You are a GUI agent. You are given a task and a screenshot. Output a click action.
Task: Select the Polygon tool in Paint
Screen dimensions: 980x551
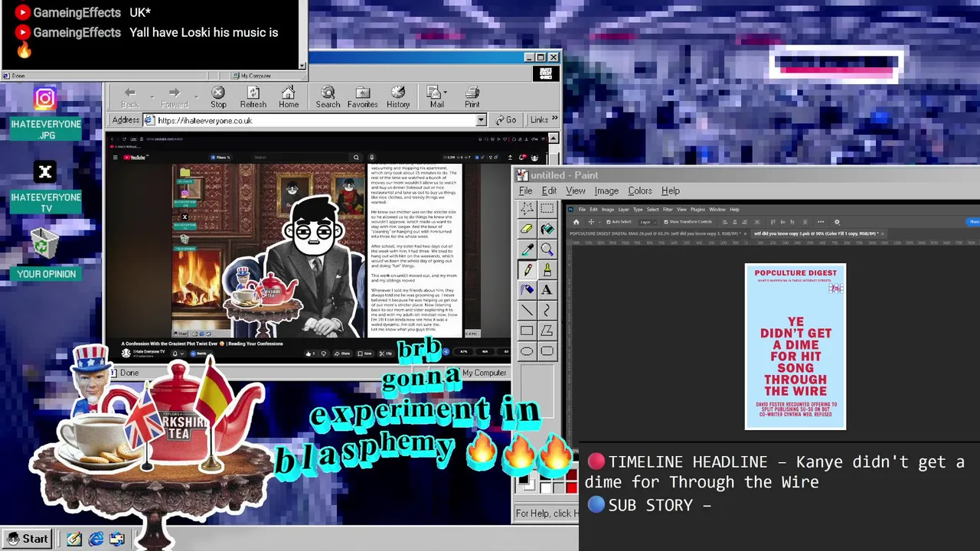pos(547,331)
